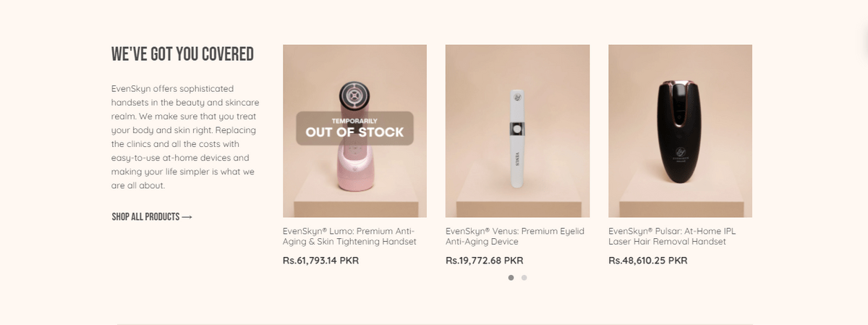Click the VENUS label on white device
This screenshot has width=868, height=325.
tap(517, 159)
